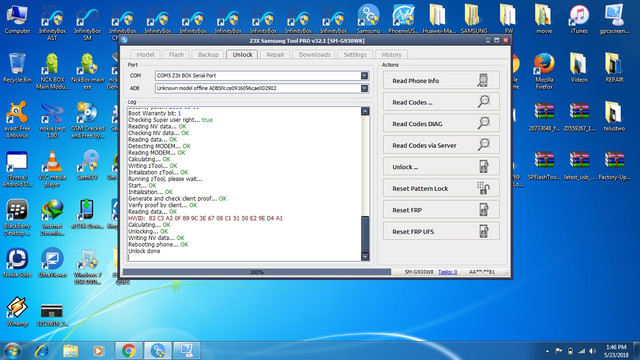Image resolution: width=640 pixels, height=360 pixels.
Task: Select the Unlock tab
Action: click(242, 54)
